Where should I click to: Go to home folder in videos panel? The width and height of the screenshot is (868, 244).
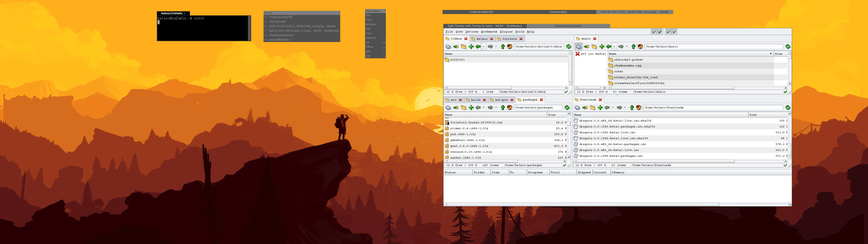pyautogui.click(x=509, y=47)
